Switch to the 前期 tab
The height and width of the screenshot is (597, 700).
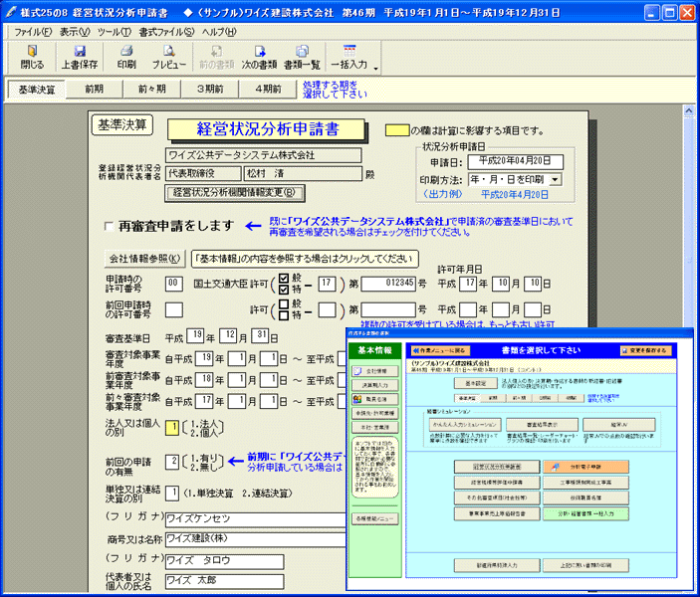click(95, 89)
